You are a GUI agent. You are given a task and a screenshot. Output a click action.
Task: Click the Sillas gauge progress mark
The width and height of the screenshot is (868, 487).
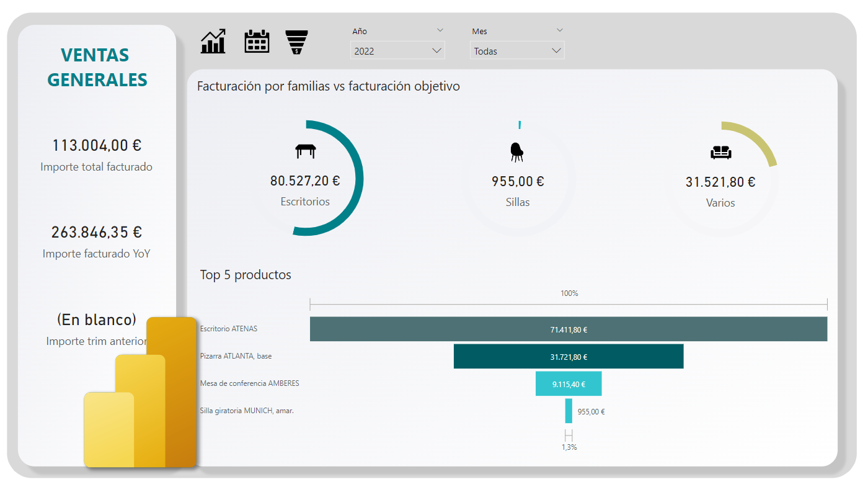520,125
